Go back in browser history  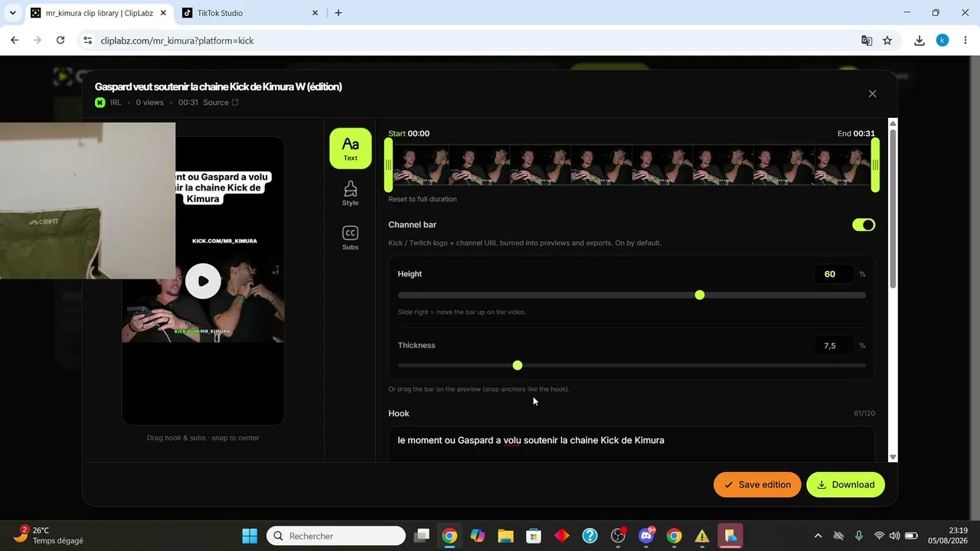click(15, 41)
